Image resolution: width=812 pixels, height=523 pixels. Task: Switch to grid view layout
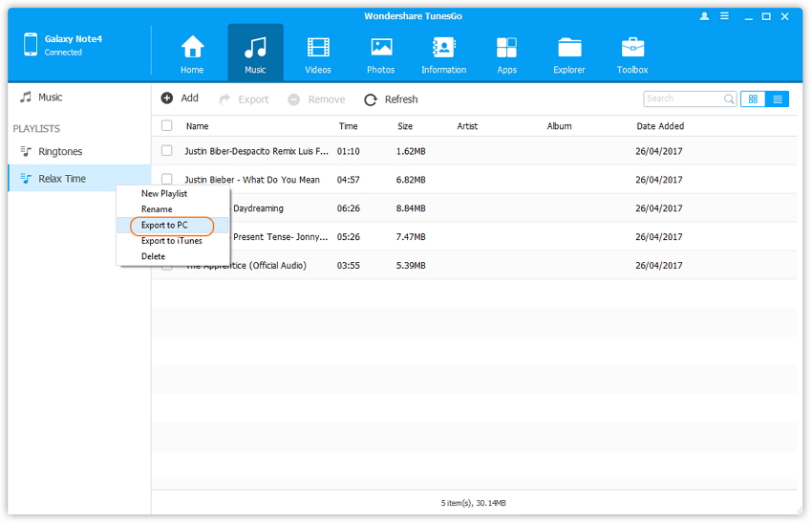(753, 98)
